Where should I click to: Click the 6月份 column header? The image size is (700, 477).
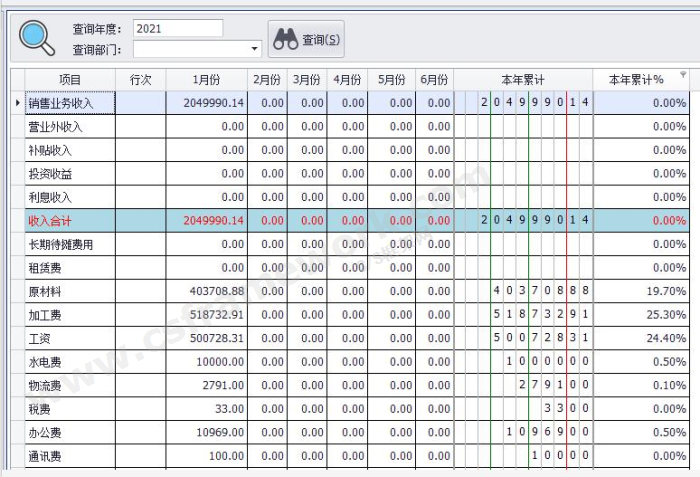tap(433, 79)
